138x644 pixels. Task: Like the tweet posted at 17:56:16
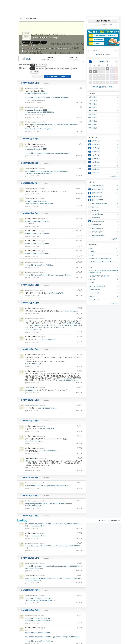[x=82, y=194]
